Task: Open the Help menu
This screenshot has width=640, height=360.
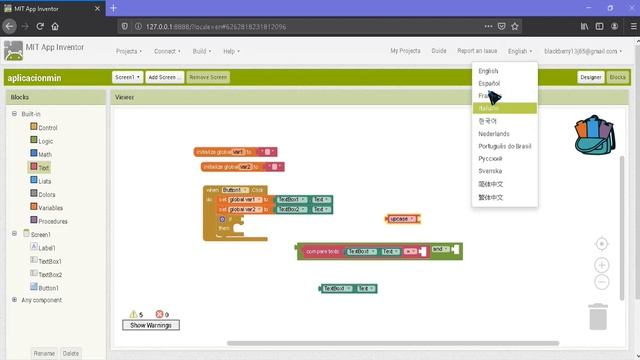Action: [x=231, y=51]
